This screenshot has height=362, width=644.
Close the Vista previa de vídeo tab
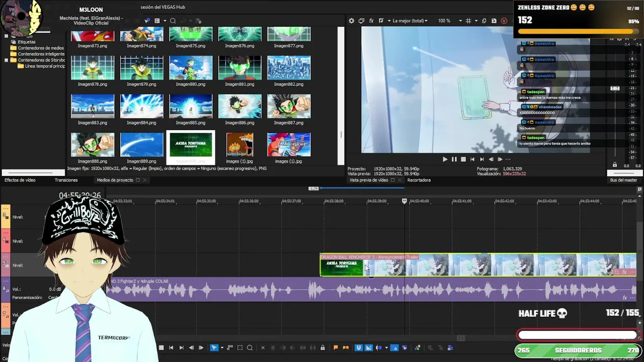400,180
